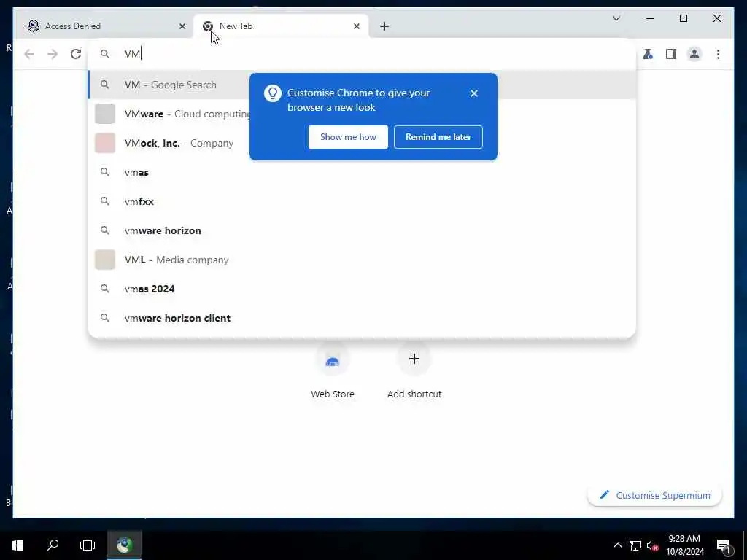Select the VMware Cloud computing suggestion
This screenshot has width=747, height=560.
362,114
